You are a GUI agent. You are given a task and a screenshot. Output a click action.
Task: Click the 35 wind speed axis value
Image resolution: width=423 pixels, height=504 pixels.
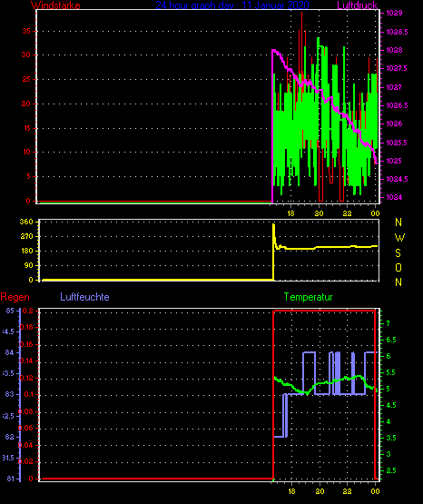pos(26,31)
